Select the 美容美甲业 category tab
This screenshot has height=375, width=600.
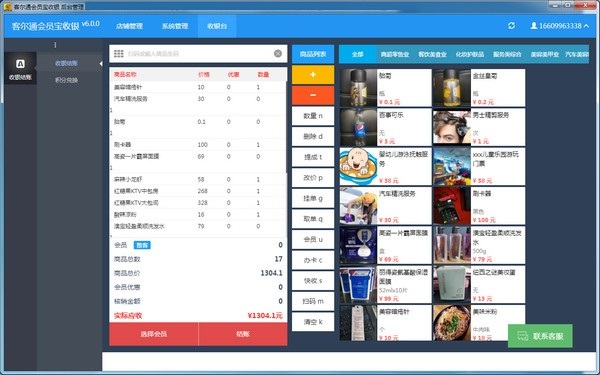(545, 54)
